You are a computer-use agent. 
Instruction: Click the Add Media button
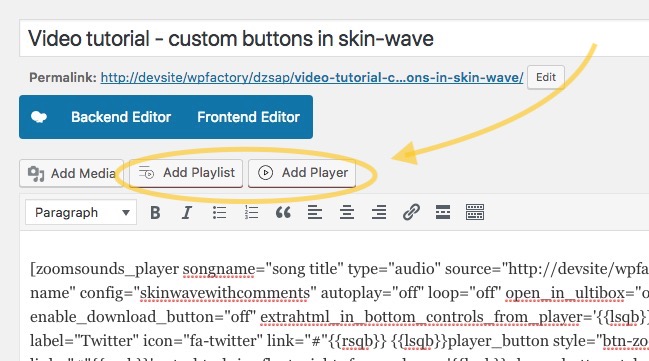tap(71, 173)
